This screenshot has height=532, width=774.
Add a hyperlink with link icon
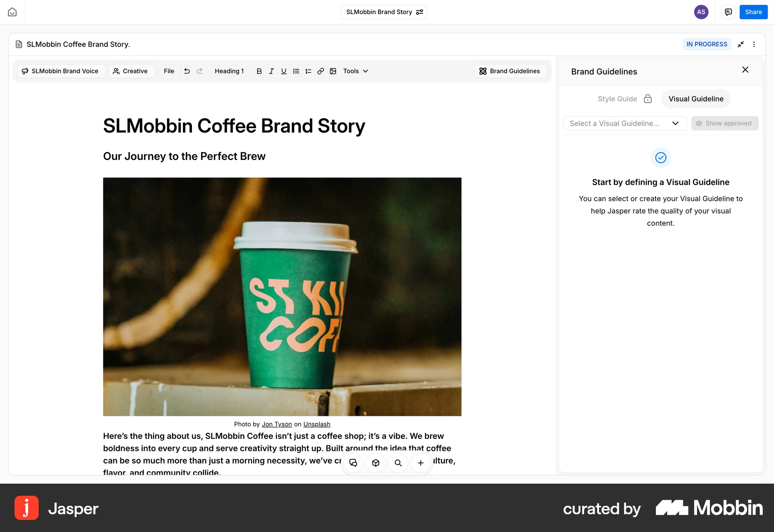(320, 71)
